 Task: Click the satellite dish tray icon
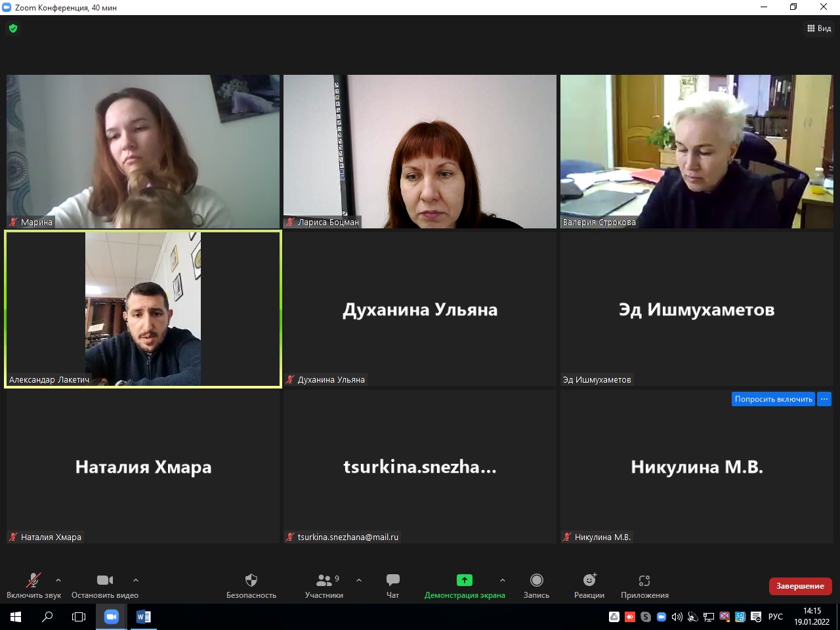coord(693,617)
